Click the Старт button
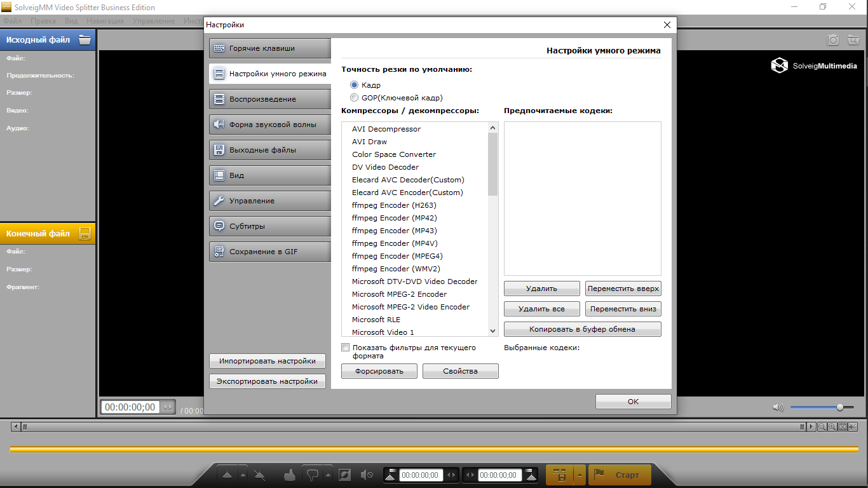The width and height of the screenshot is (868, 488). [x=620, y=475]
